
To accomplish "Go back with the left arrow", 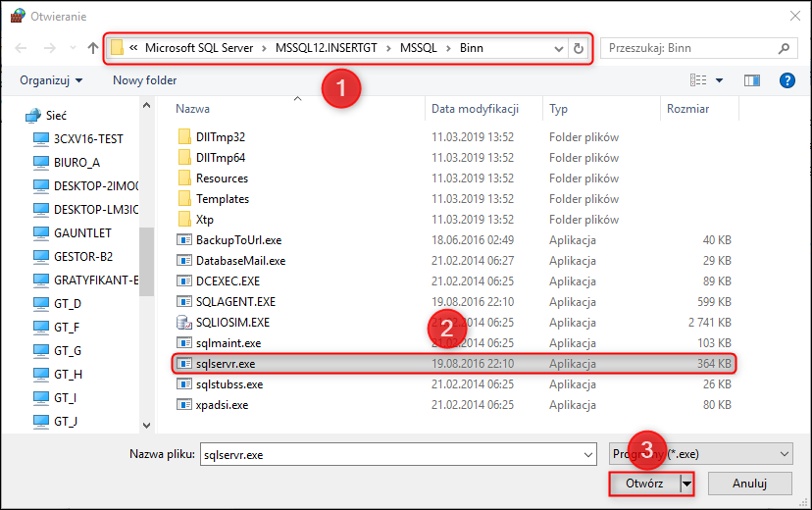I will [x=21, y=48].
